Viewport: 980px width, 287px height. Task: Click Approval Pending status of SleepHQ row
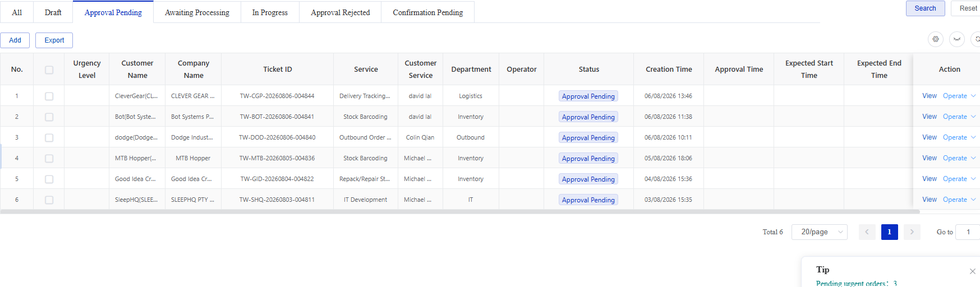[588, 200]
